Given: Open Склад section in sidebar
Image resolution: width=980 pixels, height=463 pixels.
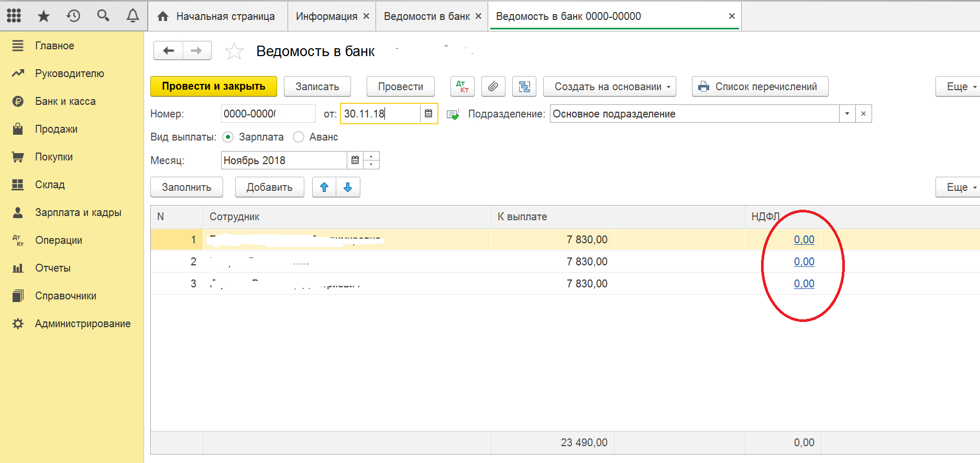Looking at the screenshot, I should coord(50,185).
